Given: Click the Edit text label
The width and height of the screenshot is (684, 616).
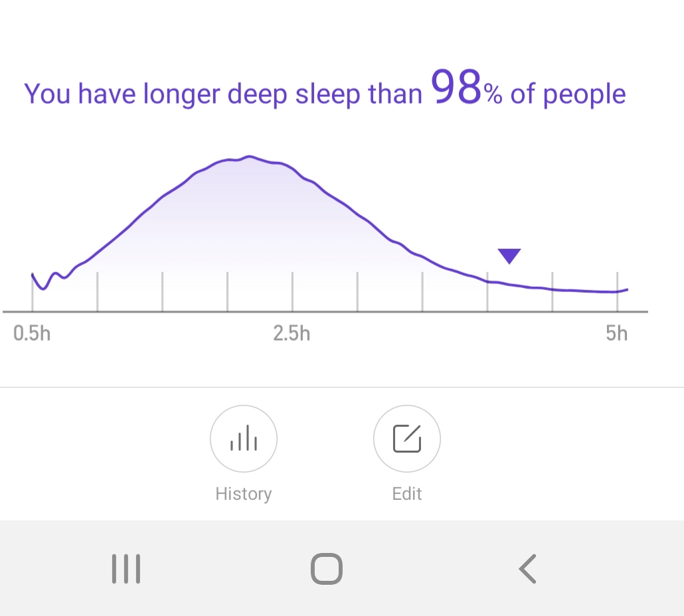Looking at the screenshot, I should pos(407,494).
